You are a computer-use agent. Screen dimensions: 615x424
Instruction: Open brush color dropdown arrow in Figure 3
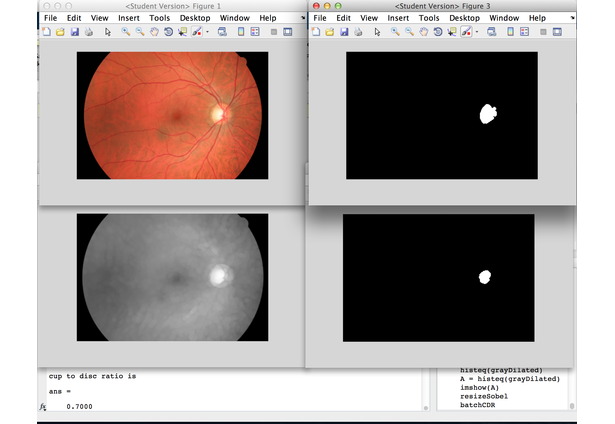coord(477,32)
